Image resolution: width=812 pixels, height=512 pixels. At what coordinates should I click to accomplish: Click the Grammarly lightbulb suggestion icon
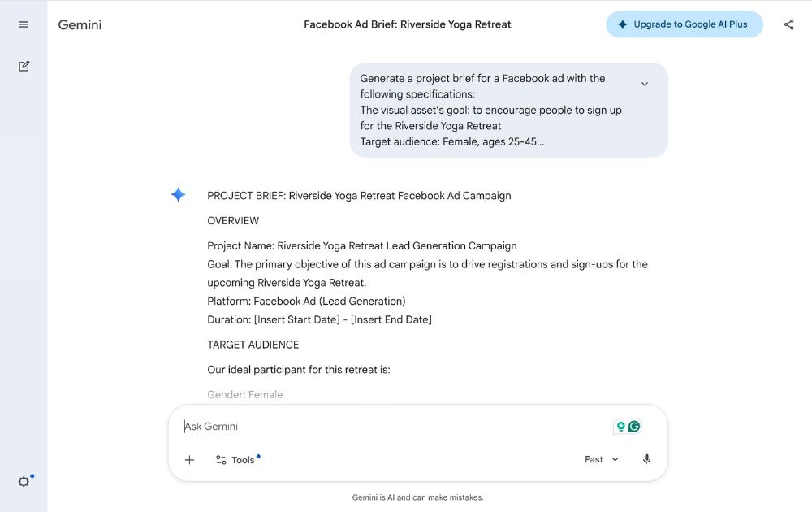(x=620, y=425)
